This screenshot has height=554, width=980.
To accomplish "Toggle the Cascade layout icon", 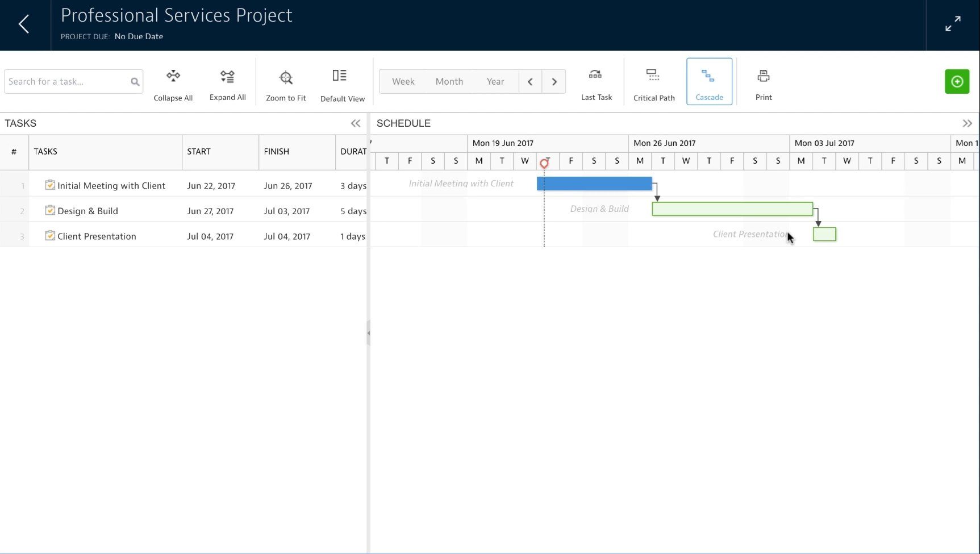I will [708, 75].
